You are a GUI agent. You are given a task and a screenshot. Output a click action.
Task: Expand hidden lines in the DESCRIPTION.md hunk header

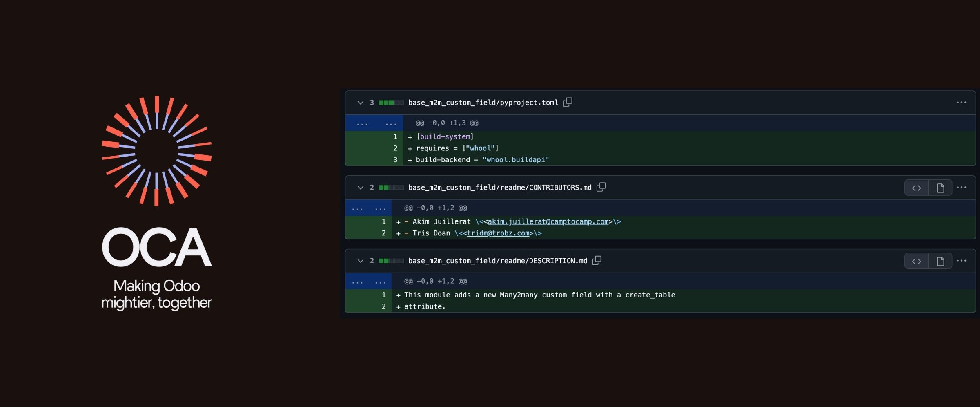368,281
